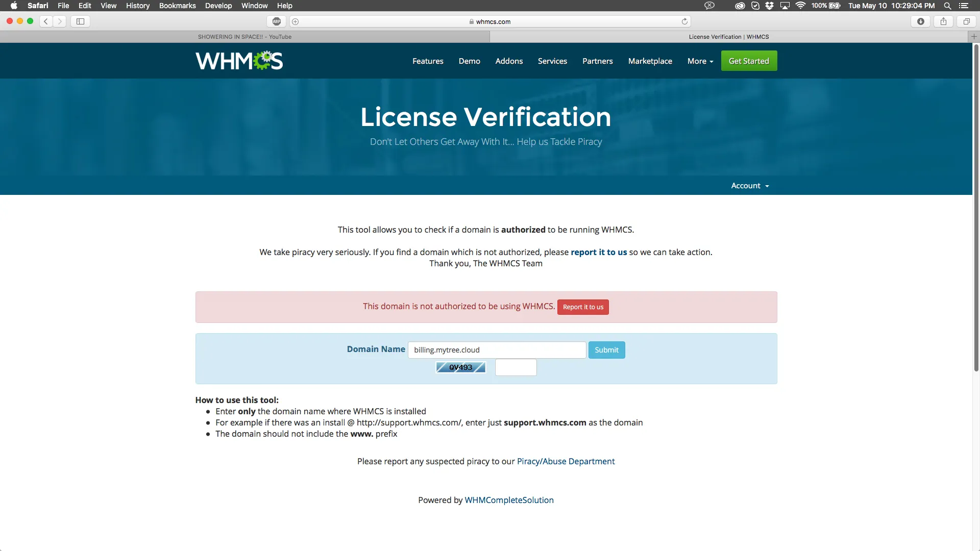Viewport: 980px width, 551px height.
Task: Open the Apple menu
Action: point(14,6)
